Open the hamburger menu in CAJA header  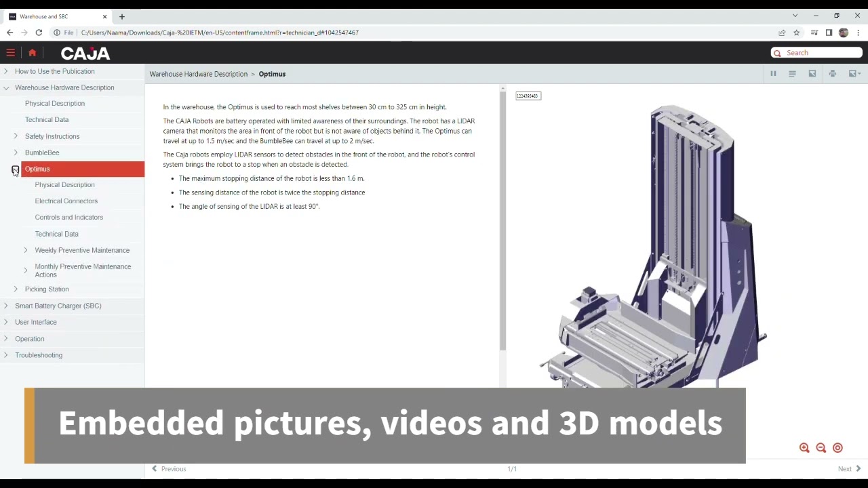click(10, 53)
